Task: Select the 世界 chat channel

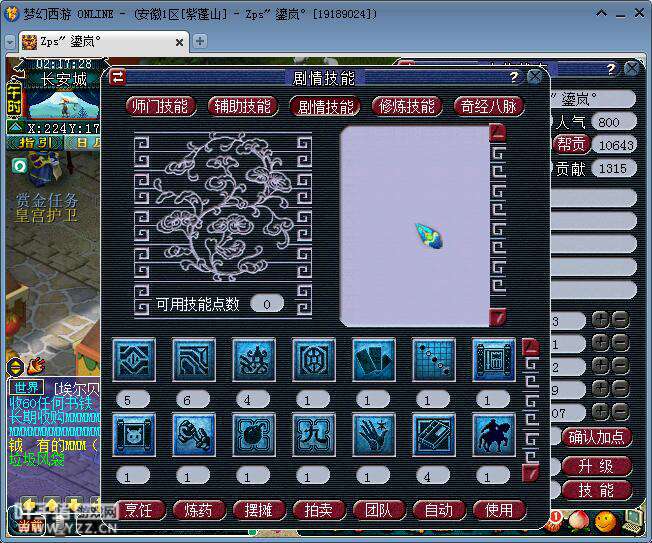Action: pos(27,388)
